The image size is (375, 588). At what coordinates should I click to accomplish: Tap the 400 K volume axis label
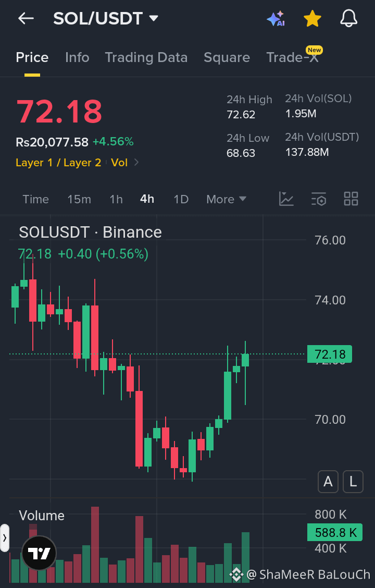coord(330,548)
